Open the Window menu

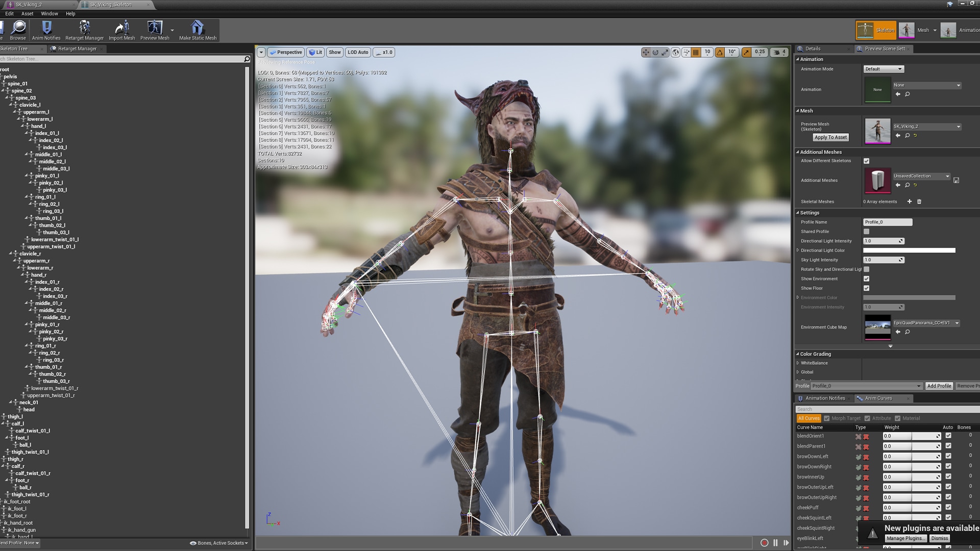point(50,14)
